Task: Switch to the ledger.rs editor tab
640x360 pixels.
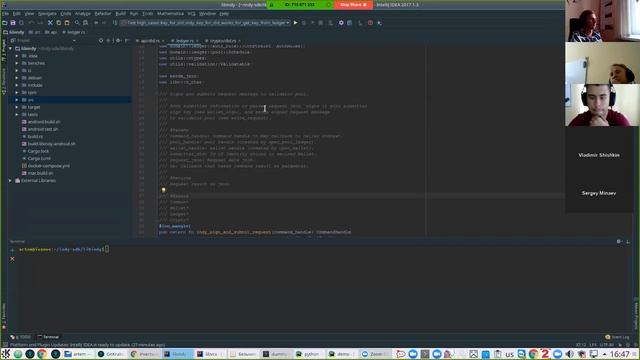Action: click(184, 41)
